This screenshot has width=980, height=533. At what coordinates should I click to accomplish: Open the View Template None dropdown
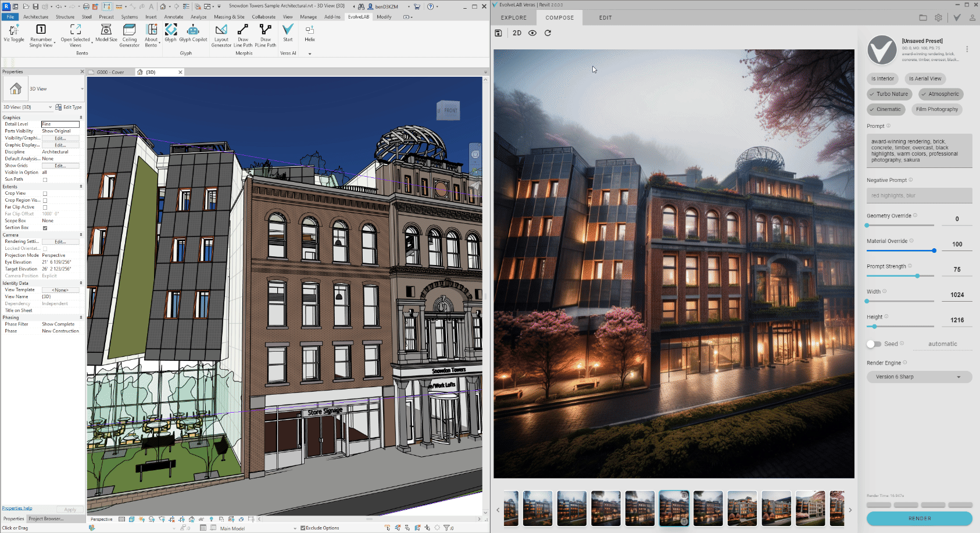[60, 290]
